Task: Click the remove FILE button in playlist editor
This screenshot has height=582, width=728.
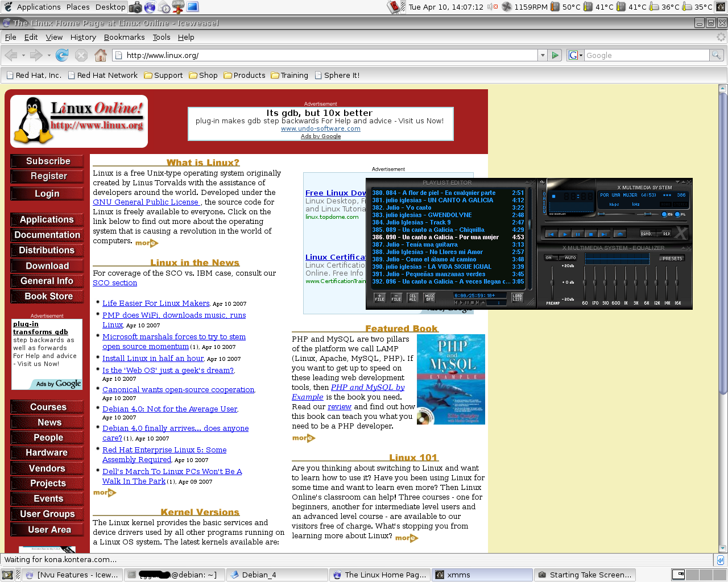Action: point(396,297)
